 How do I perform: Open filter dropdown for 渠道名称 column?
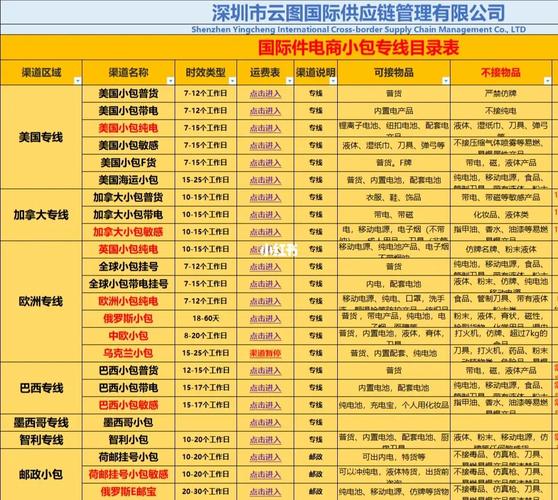[170, 81]
